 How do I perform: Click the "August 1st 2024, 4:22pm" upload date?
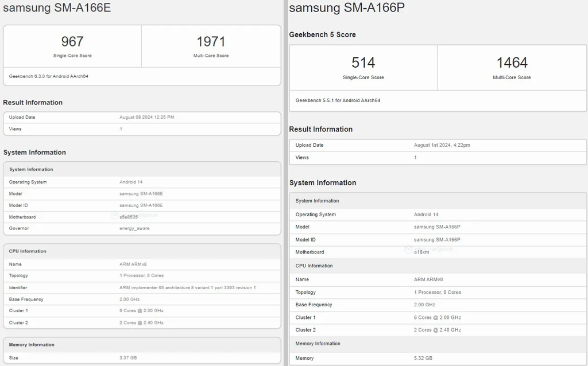click(x=442, y=145)
